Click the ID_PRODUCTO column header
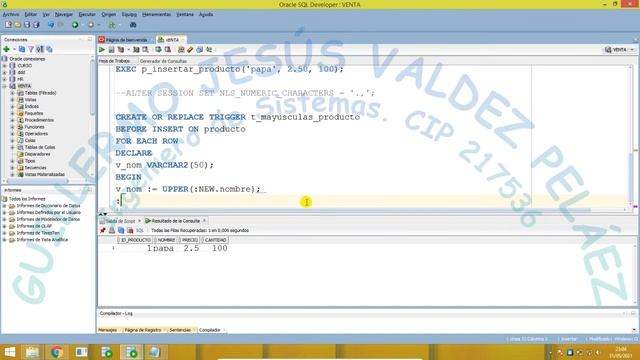 [x=136, y=240]
